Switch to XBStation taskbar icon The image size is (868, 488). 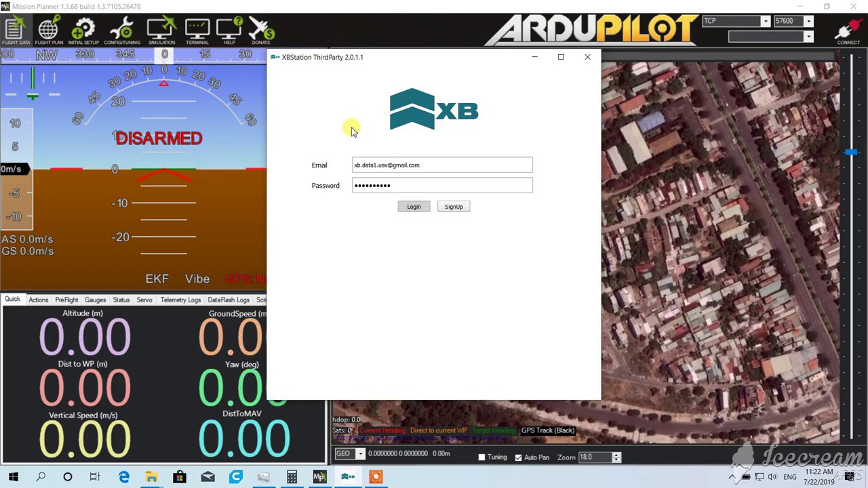348,477
